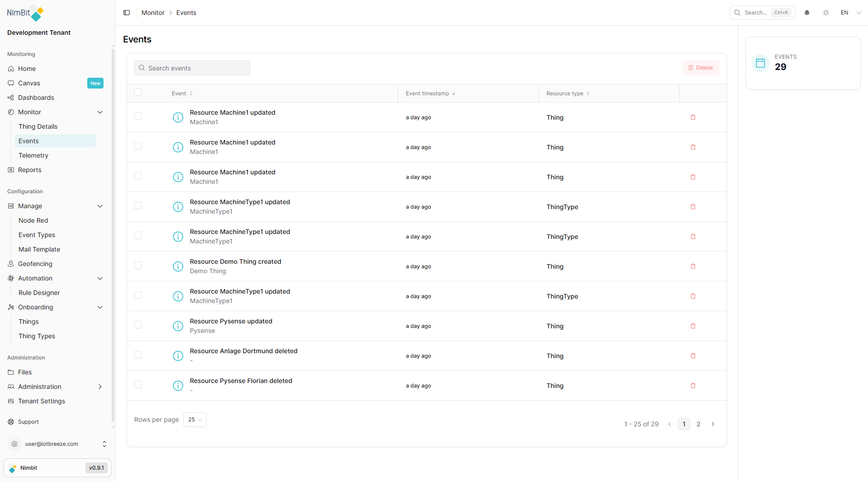Toggle the sidebar collapse icon
This screenshot has height=481, width=868.
[x=127, y=13]
